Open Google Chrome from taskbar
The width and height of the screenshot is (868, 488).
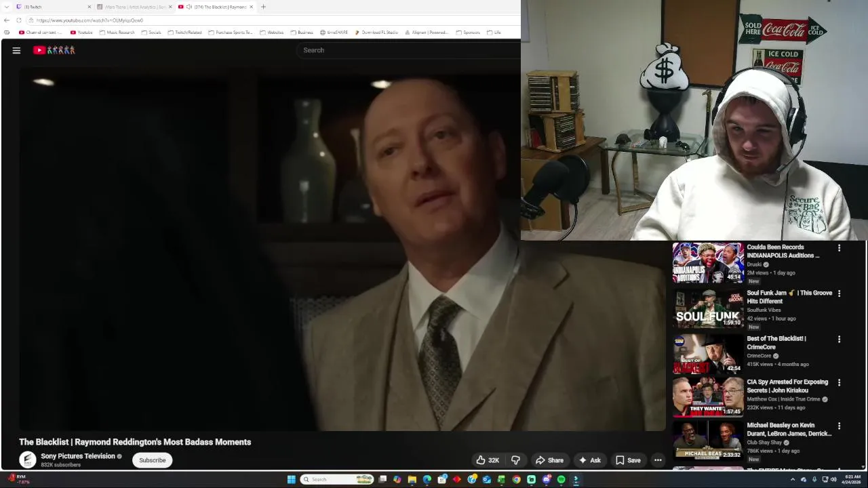pyautogui.click(x=516, y=480)
